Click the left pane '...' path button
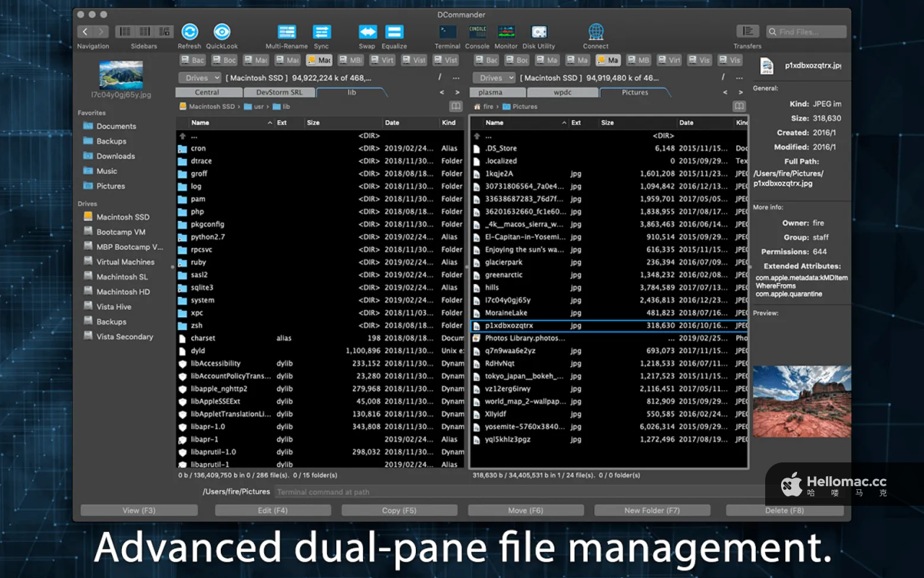The width and height of the screenshot is (924, 578). click(x=456, y=77)
